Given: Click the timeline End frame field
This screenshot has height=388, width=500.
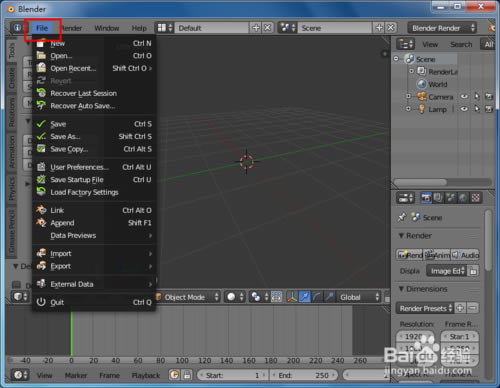Looking at the screenshot, I should point(304,375).
